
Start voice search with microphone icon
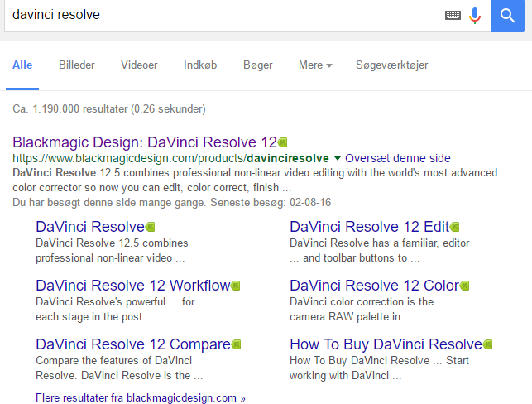[x=475, y=15]
